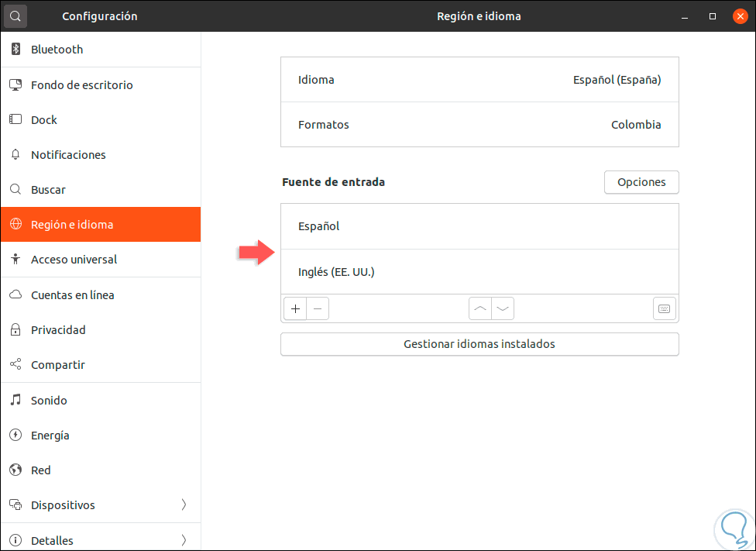Click the Bluetooth icon in the sidebar
The height and width of the screenshot is (551, 756).
pyautogui.click(x=15, y=50)
